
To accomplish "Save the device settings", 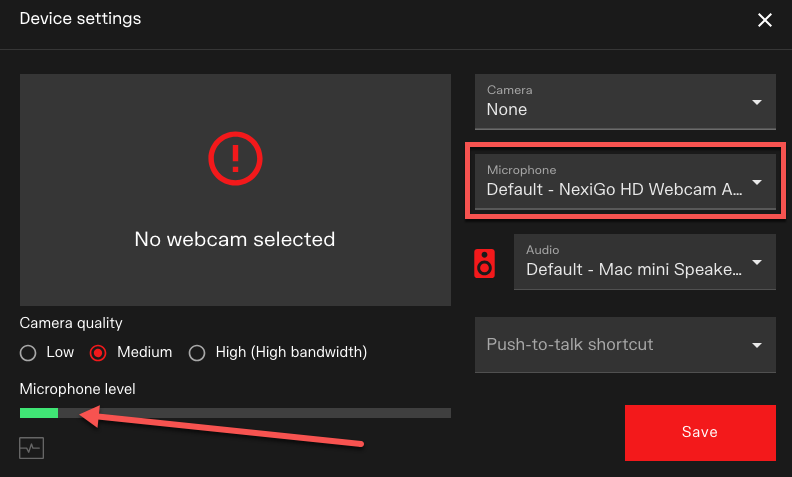I will pos(700,433).
